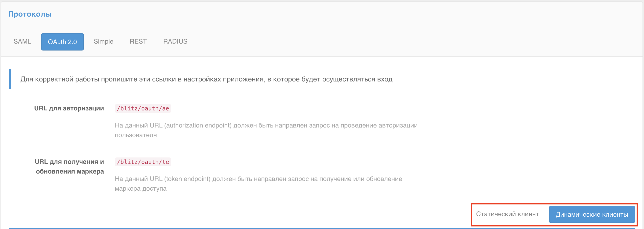
Task: Click the URL для авторизации label
Action: click(69, 108)
